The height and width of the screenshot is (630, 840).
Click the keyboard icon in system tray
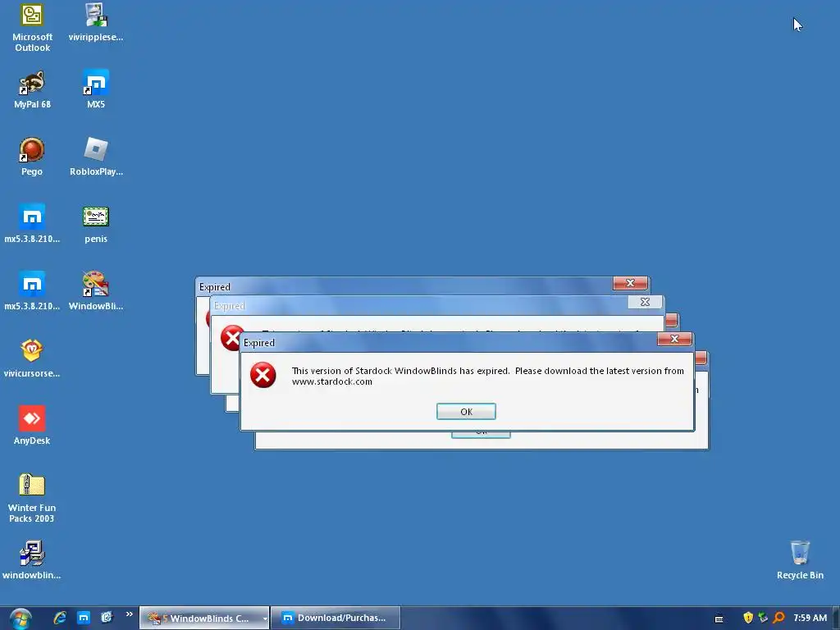tap(719, 619)
